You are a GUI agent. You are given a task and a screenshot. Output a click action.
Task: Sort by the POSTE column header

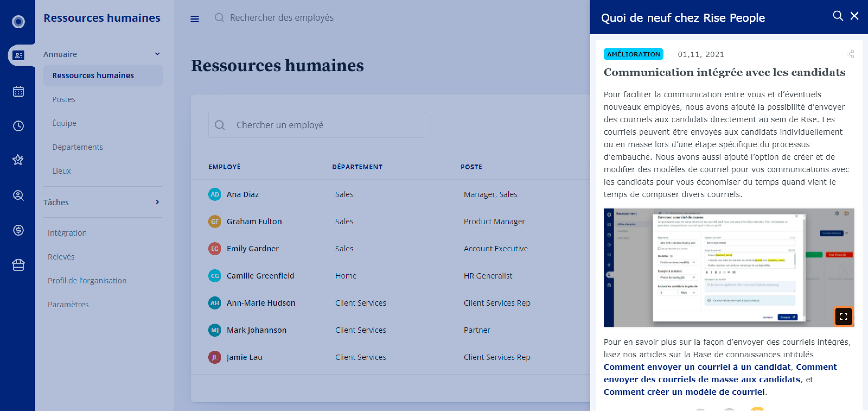pyautogui.click(x=471, y=167)
